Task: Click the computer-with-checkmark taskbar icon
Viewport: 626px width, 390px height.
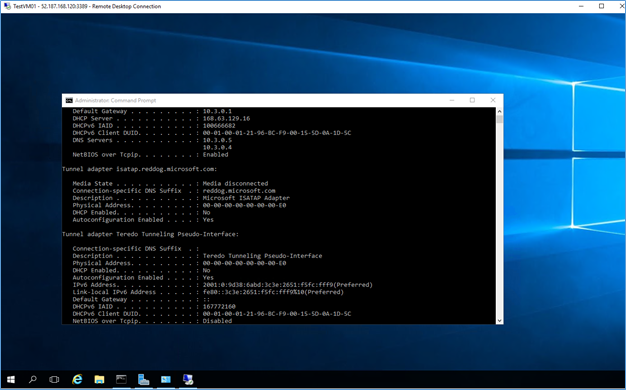Action: [188, 379]
